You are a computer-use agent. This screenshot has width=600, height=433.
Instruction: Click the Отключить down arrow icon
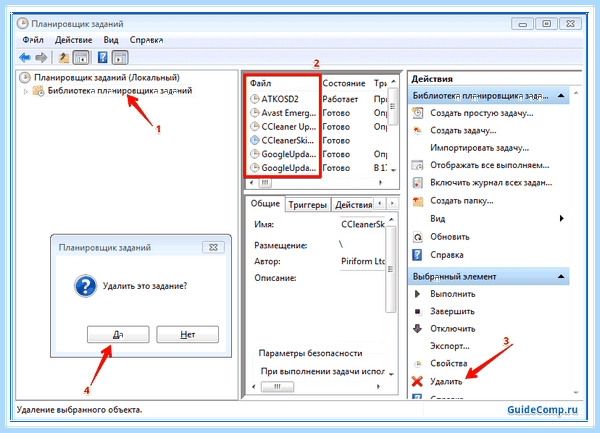(417, 329)
